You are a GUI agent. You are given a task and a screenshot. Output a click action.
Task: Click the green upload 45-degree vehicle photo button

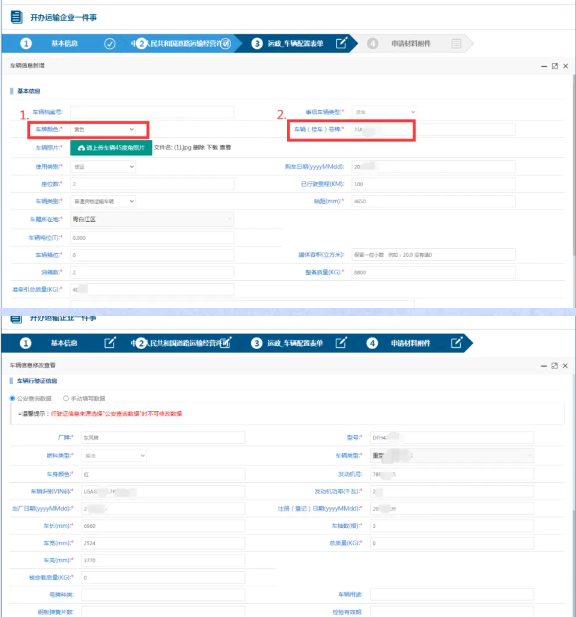(111, 148)
